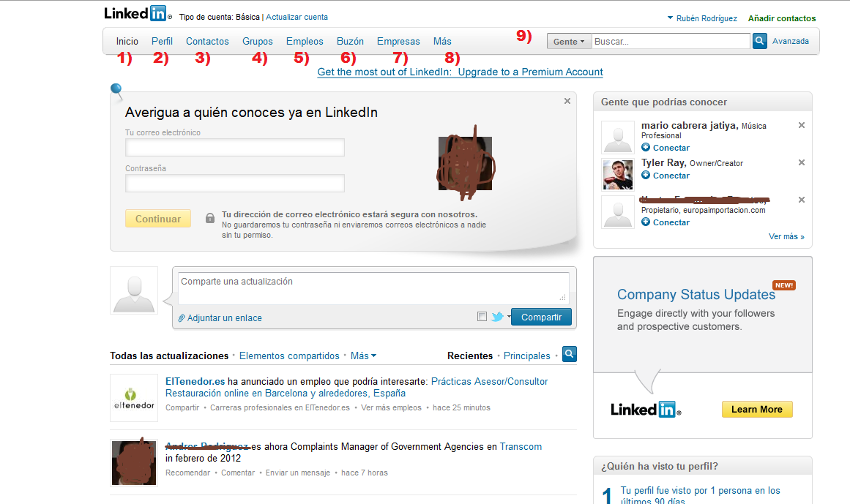This screenshot has width=850, height=504.
Task: Open Prácticas Asesor/Consultor job link
Action: pyautogui.click(x=357, y=387)
